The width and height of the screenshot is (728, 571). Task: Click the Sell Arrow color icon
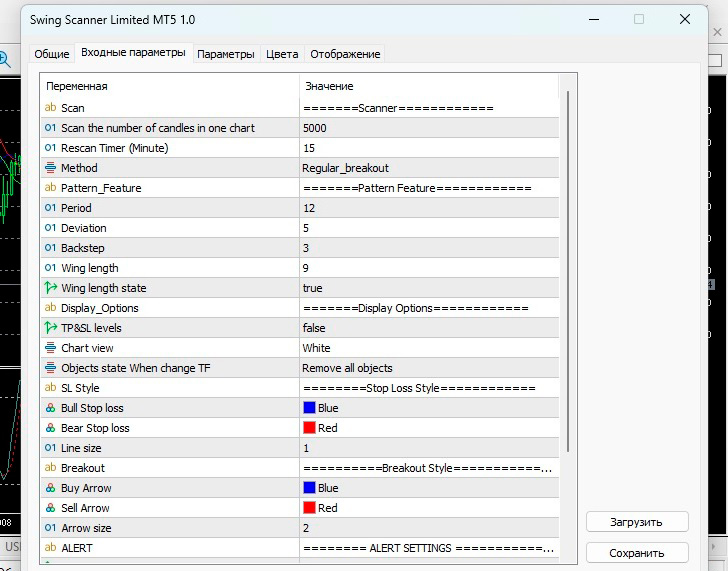pyautogui.click(x=51, y=508)
